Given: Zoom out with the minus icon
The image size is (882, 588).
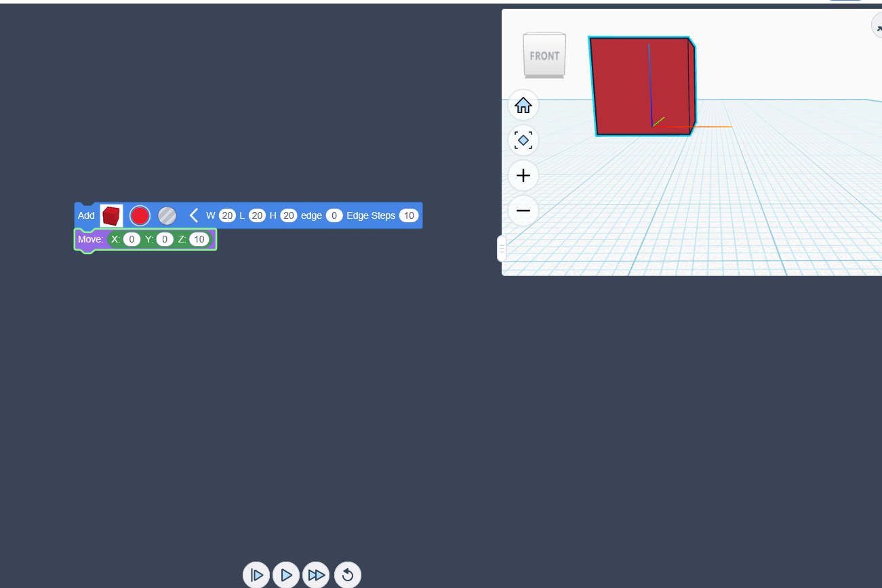Looking at the screenshot, I should click(523, 211).
